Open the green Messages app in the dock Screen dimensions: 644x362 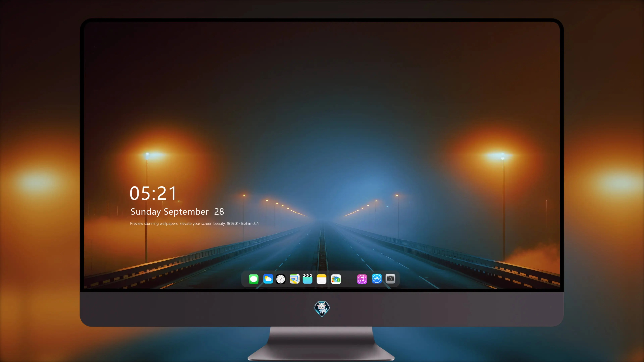pyautogui.click(x=254, y=279)
